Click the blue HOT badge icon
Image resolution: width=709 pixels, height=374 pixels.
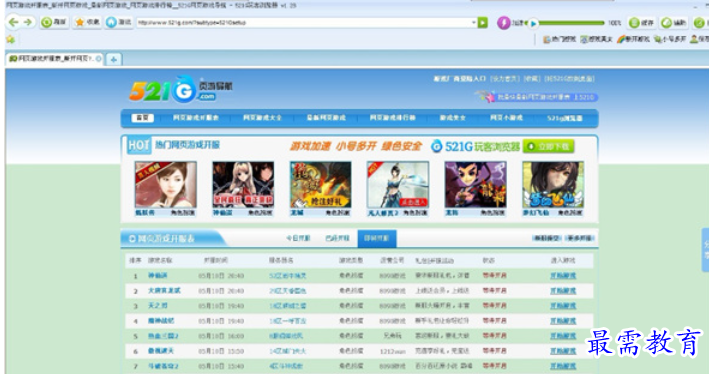coord(139,145)
